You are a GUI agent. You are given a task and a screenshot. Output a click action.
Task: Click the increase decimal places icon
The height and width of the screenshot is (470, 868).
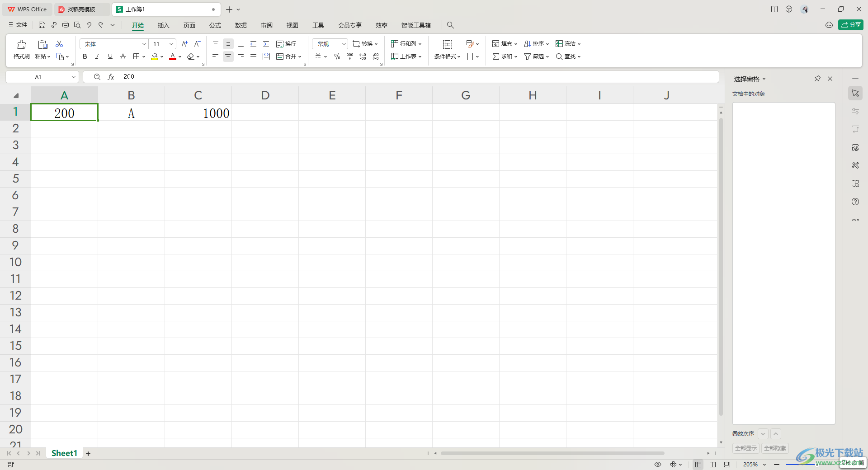coord(363,56)
